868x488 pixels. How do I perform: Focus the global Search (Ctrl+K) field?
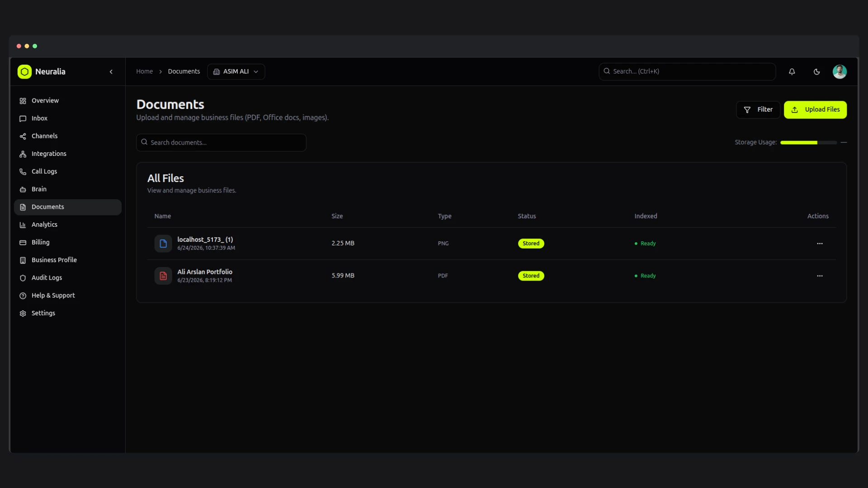pos(687,71)
